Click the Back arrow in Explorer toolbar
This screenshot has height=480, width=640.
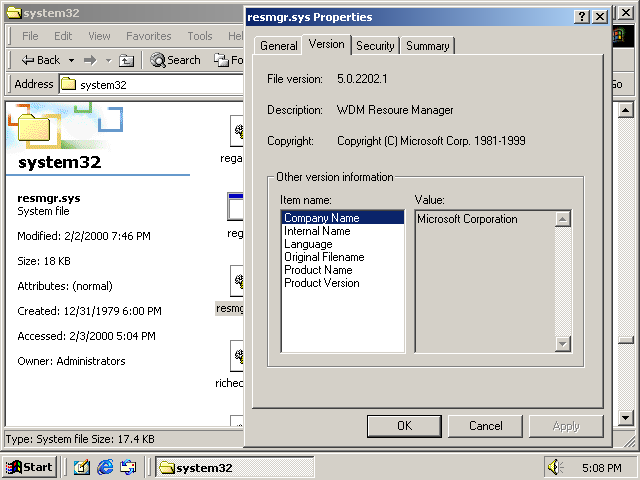coord(41,60)
